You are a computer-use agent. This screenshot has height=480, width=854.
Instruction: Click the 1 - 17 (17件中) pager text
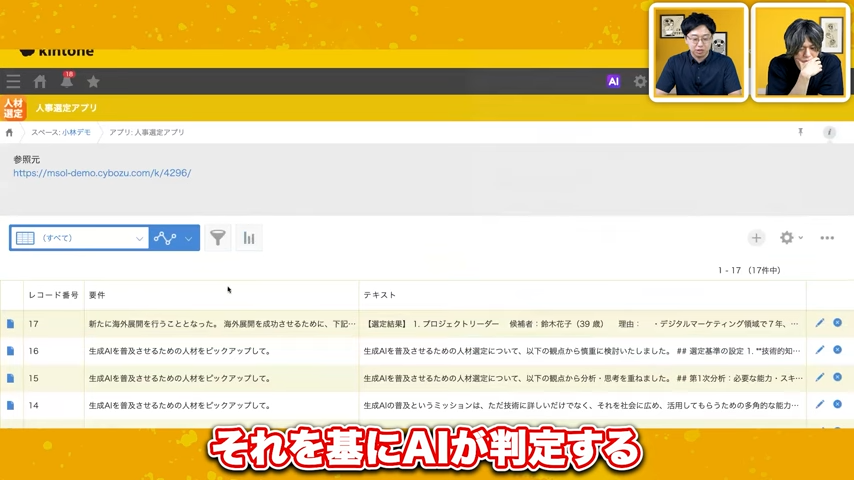(749, 270)
